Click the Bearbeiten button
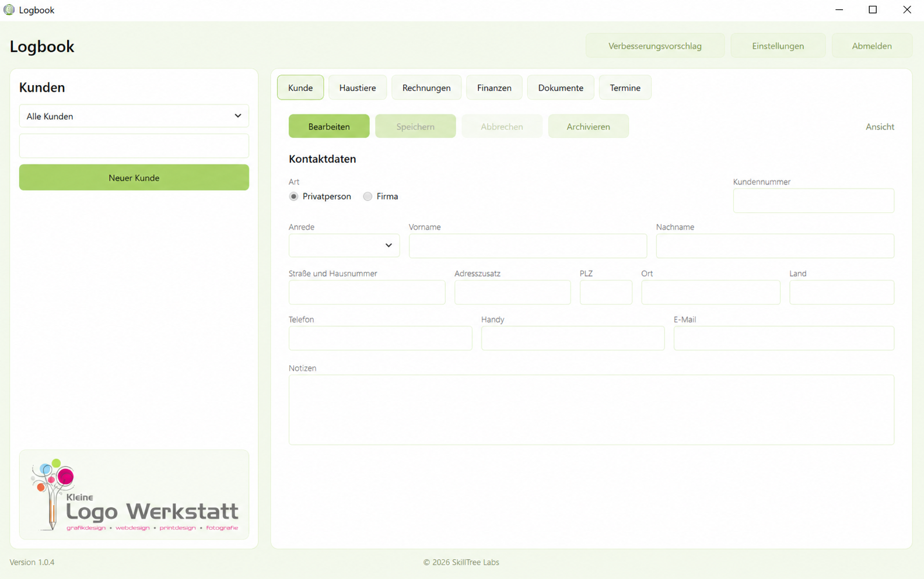 point(329,127)
